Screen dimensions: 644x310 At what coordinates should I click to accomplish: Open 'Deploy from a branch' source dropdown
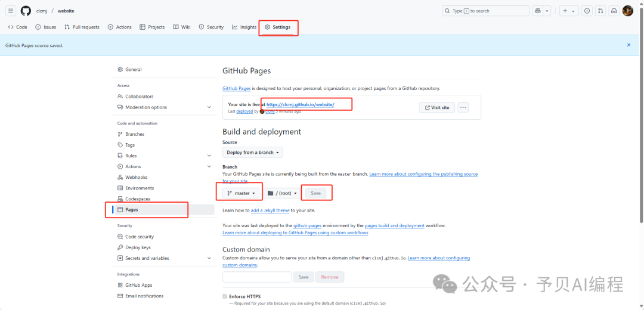[253, 153]
